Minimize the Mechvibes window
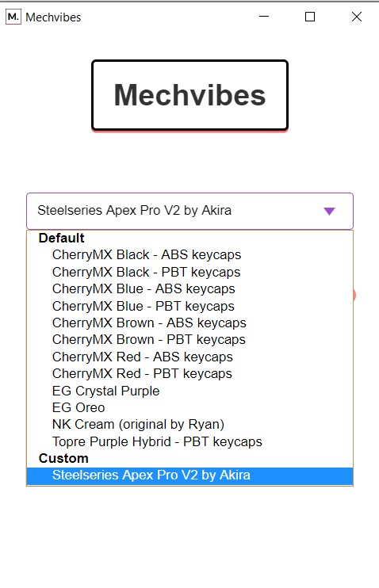 click(264, 17)
